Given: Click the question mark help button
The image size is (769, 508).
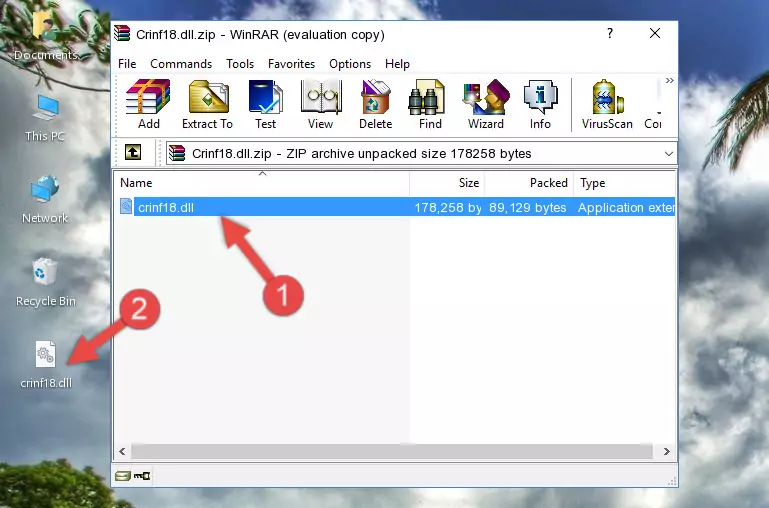Looking at the screenshot, I should (610, 33).
